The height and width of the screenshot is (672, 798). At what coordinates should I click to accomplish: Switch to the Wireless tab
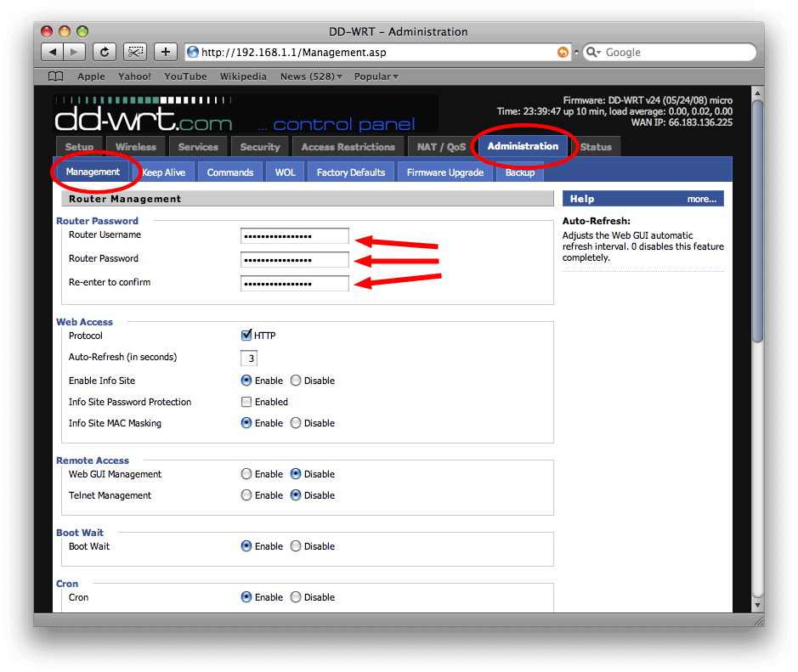(x=135, y=146)
